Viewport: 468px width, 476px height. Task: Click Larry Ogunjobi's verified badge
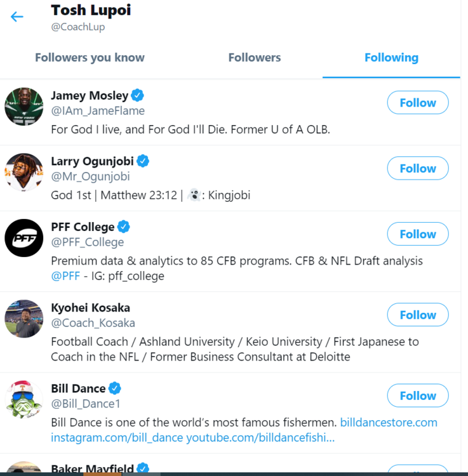point(144,161)
